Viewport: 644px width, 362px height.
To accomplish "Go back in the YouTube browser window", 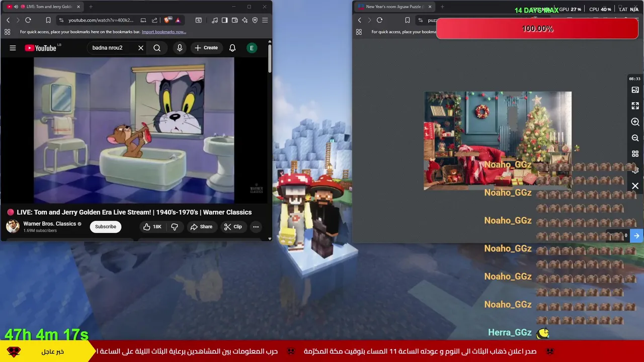I will [x=8, y=20].
